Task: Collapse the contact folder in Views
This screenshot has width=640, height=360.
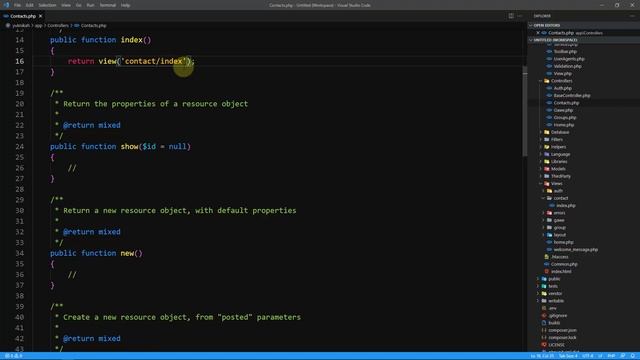Action: click(560, 198)
